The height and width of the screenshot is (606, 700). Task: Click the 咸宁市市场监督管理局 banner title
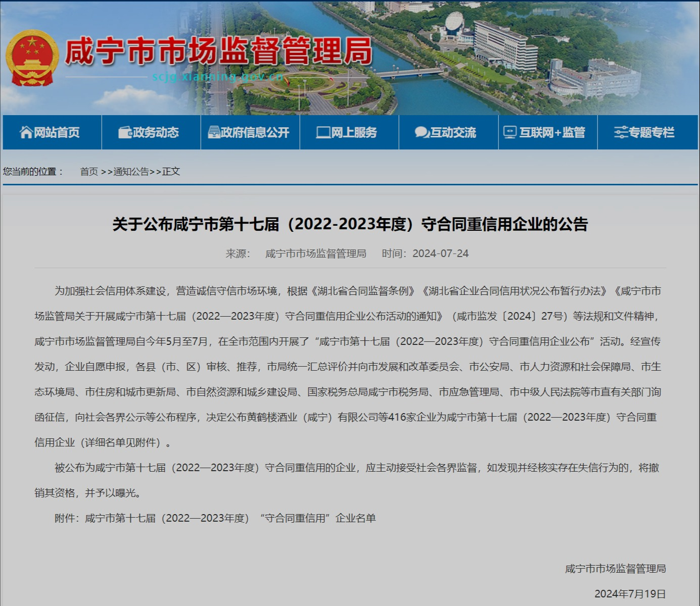[218, 52]
